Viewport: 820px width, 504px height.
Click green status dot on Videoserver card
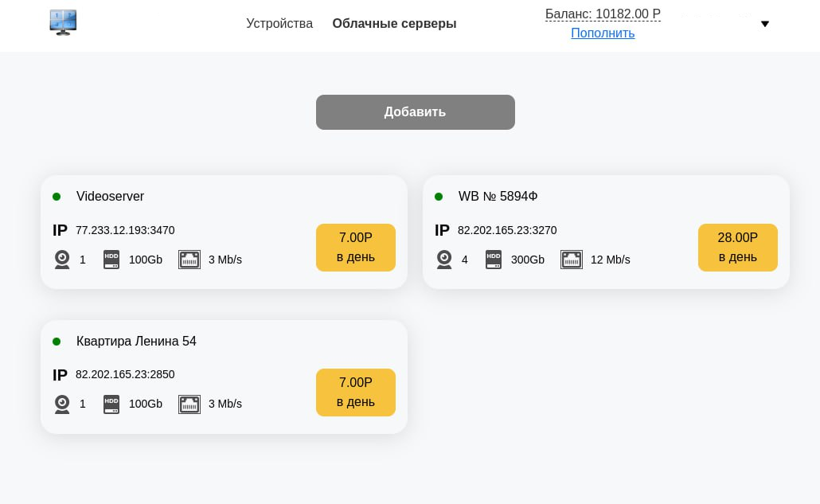tap(57, 197)
